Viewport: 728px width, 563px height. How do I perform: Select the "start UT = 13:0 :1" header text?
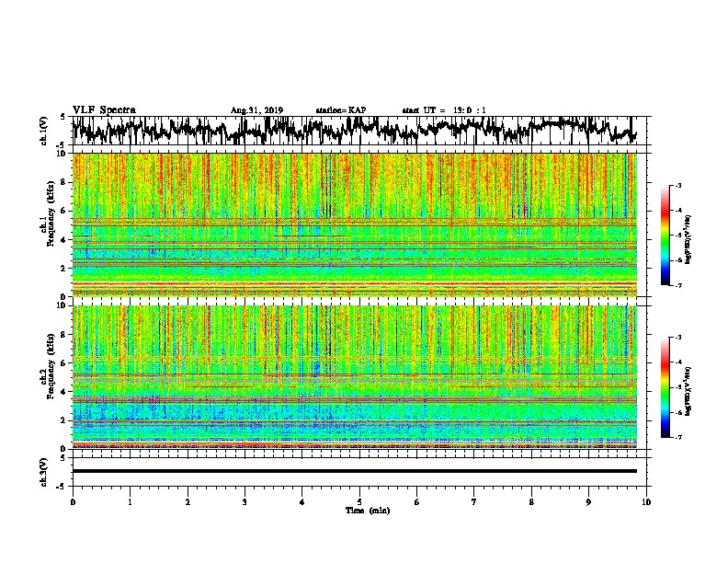pos(444,110)
